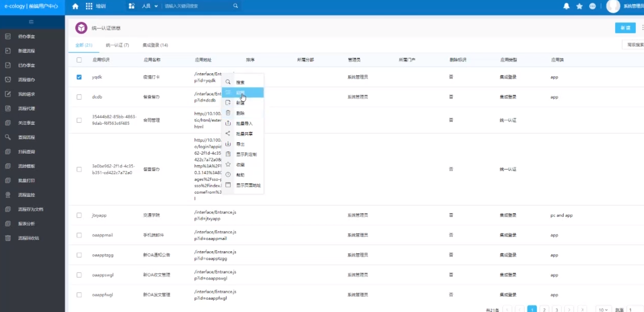The width and height of the screenshot is (644, 312).
Task: Select 导出 in context menu
Action: tap(243, 144)
